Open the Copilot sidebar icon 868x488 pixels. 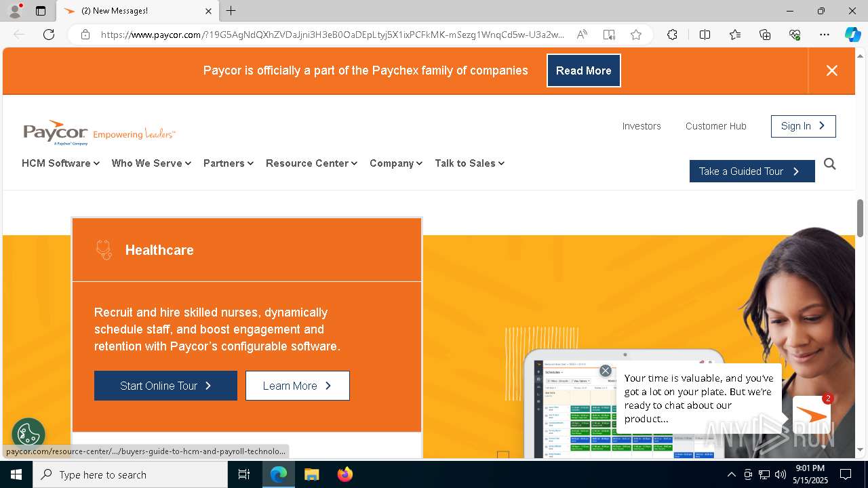(852, 35)
